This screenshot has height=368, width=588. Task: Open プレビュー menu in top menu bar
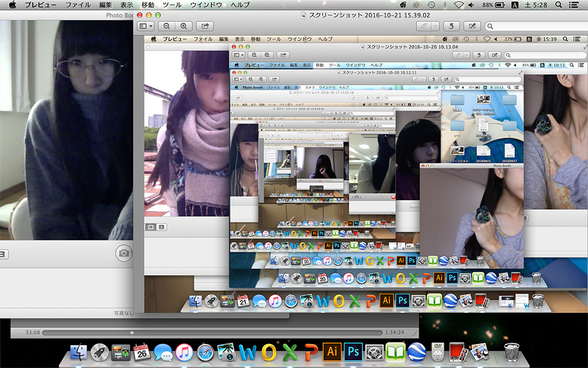[x=41, y=5]
